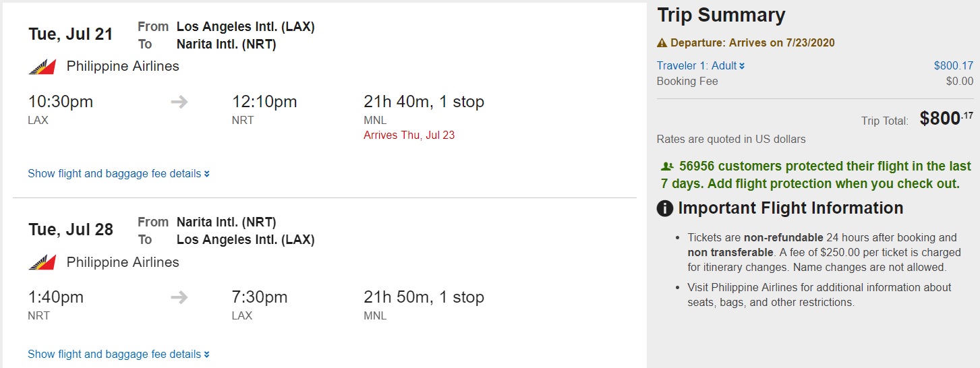980x368 pixels.
Task: Click the $800.17 traveler price link
Action: click(953, 66)
